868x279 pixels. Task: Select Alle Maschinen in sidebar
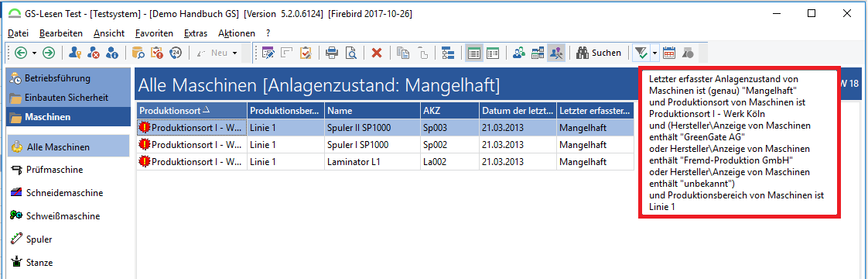67,147
